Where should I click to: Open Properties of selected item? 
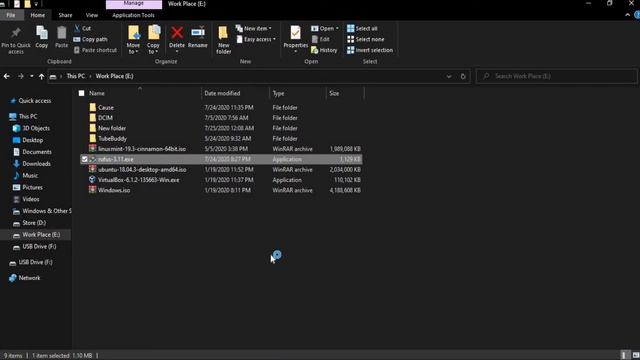[x=296, y=39]
